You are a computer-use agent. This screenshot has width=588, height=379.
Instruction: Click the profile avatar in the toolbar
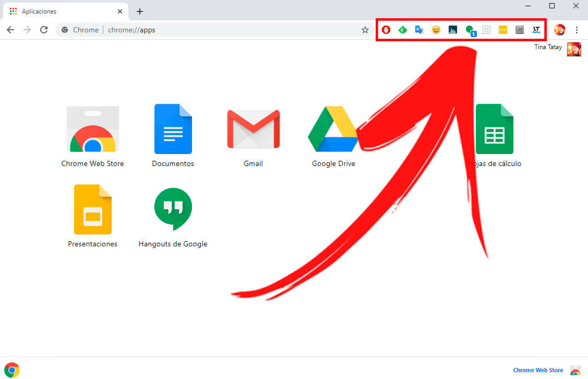[x=560, y=30]
